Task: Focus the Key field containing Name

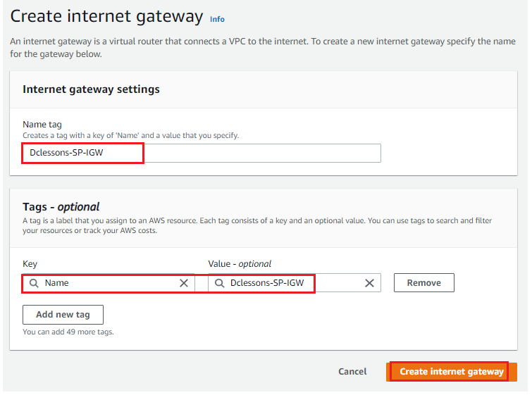Action: pyautogui.click(x=109, y=283)
